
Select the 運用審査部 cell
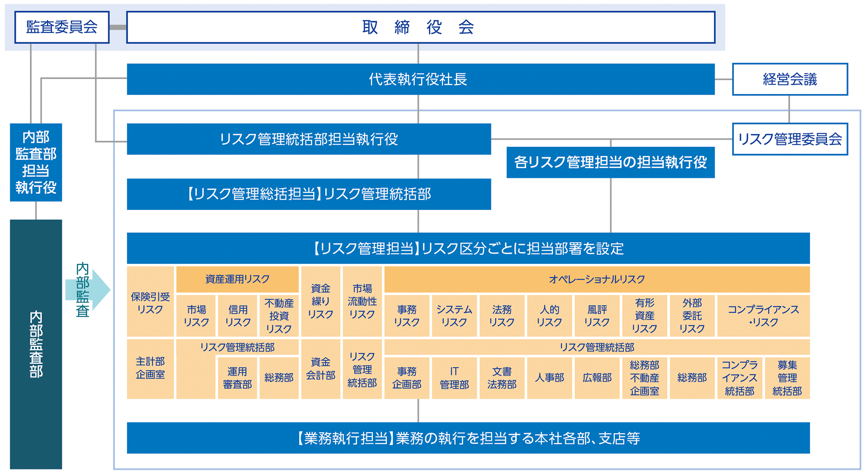click(237, 378)
